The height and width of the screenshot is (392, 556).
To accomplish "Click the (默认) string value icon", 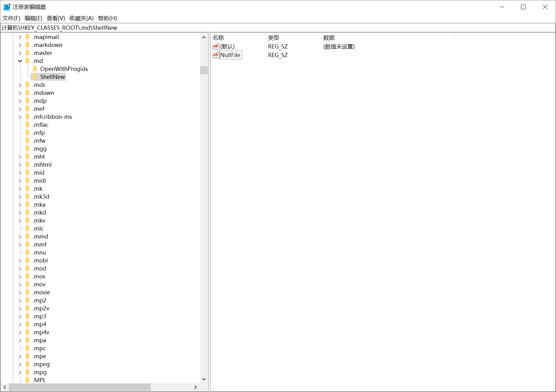I will 215,46.
